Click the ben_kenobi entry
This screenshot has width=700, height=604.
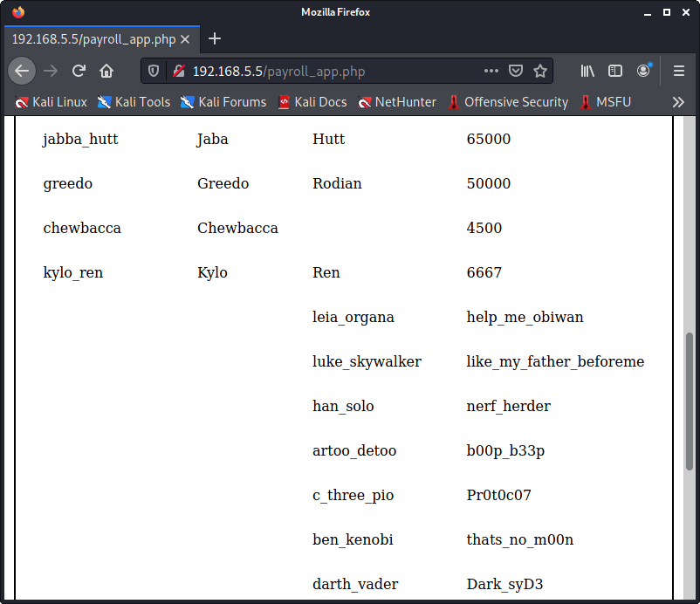353,539
